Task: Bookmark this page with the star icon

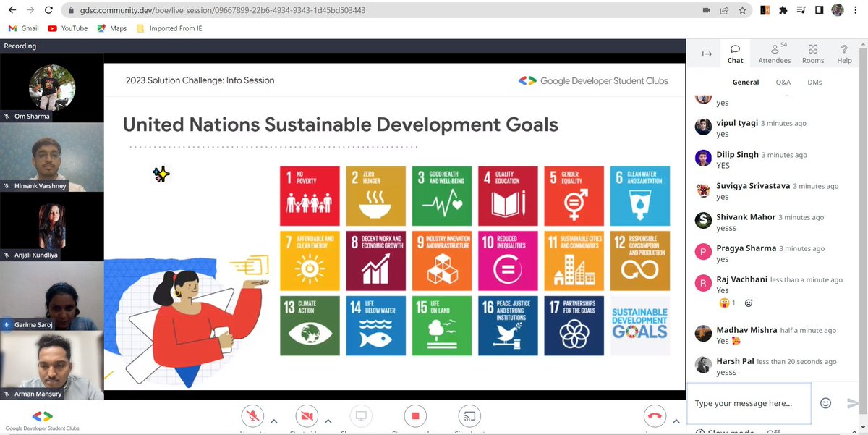Action: coord(742,11)
